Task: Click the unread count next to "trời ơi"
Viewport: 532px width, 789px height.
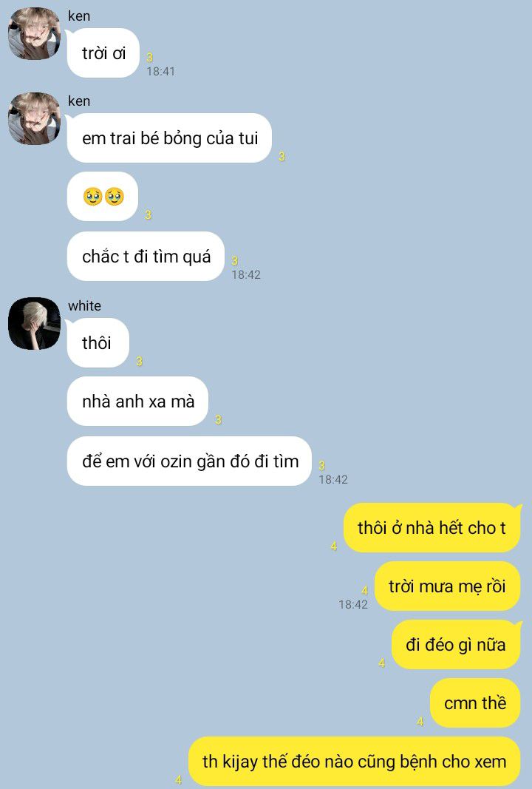Action: (149, 58)
